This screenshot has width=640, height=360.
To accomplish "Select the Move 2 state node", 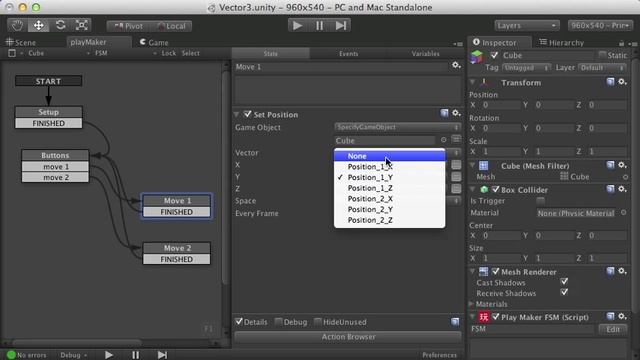I will pos(177,248).
